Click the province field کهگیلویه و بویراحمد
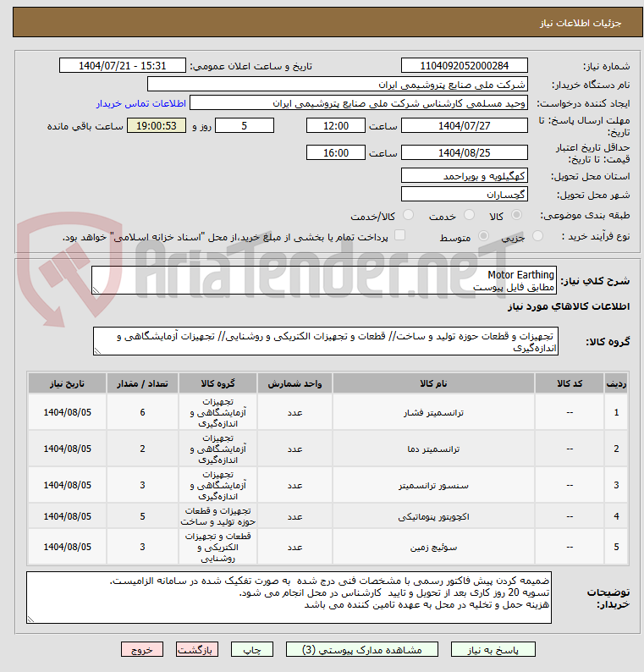Image resolution: width=644 pixels, height=672 pixels. (x=465, y=176)
